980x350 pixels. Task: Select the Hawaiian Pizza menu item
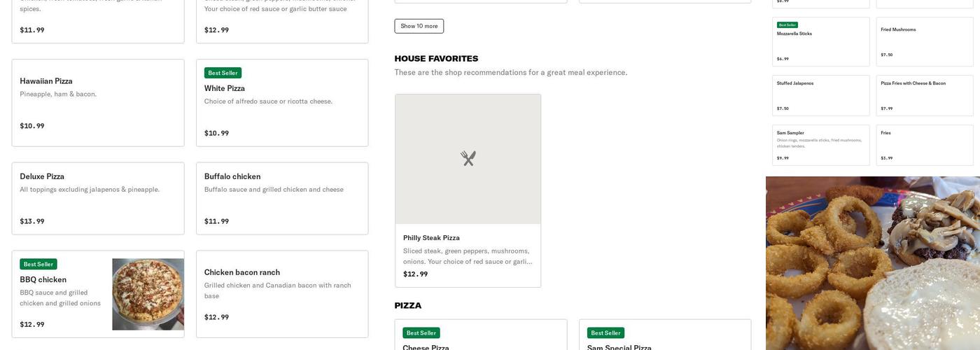point(98,103)
